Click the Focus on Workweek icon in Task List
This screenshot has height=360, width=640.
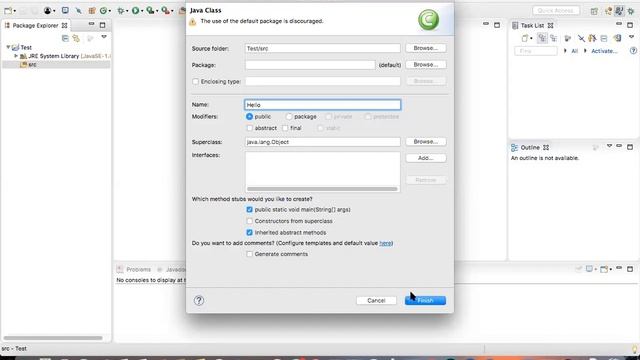pos(567,38)
